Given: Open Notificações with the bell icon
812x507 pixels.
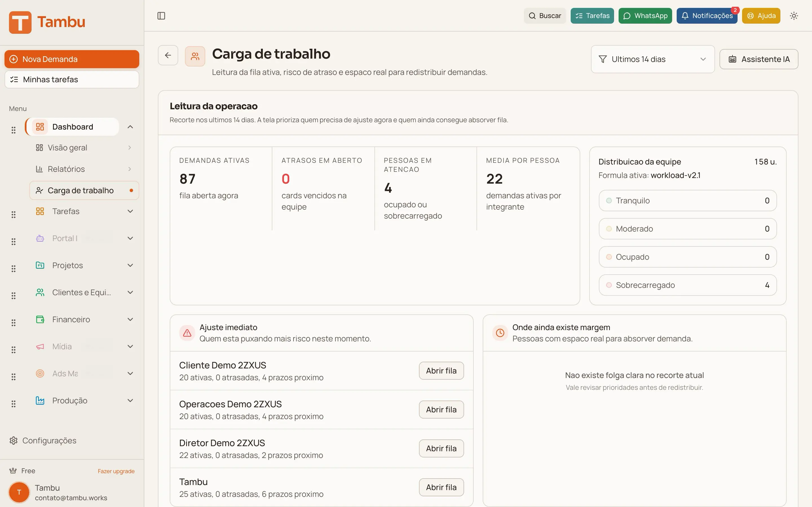Looking at the screenshot, I should 707,15.
